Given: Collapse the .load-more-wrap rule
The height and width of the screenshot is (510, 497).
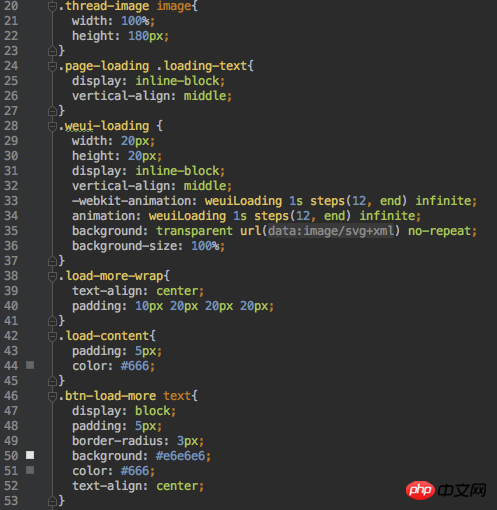Looking at the screenshot, I should click(x=52, y=276).
